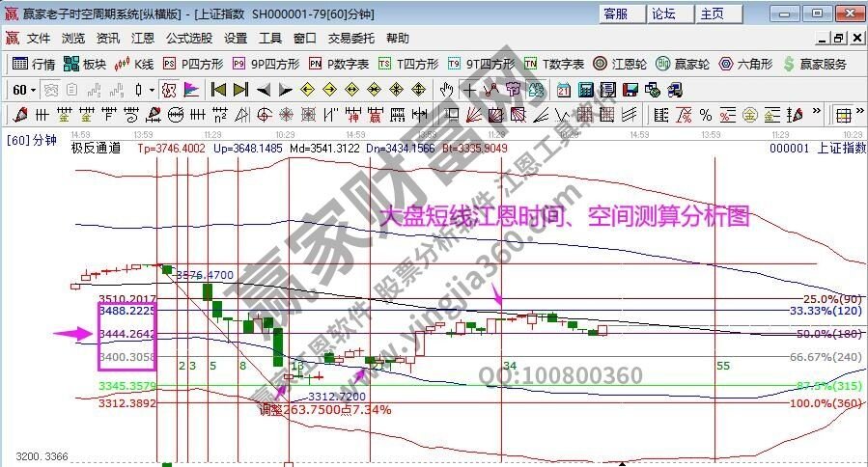
Task: Select the percent sign drawing tool
Action: click(705, 115)
